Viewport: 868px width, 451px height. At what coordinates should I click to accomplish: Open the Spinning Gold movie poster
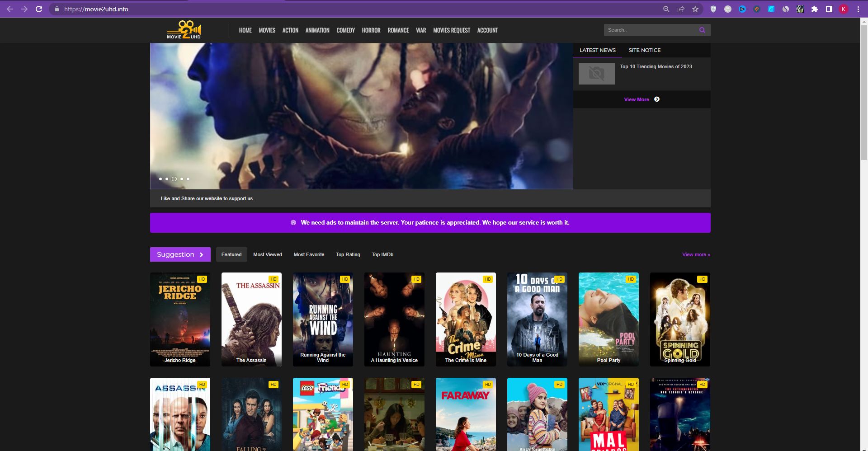point(680,319)
